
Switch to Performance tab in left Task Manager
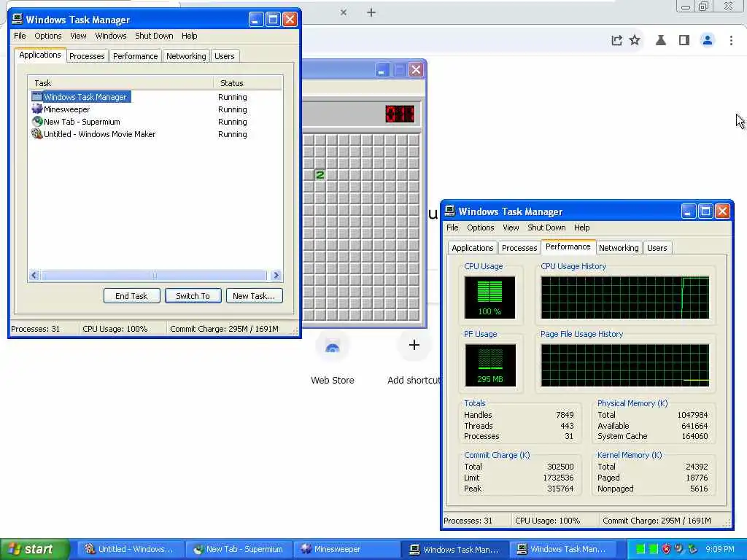pos(135,56)
